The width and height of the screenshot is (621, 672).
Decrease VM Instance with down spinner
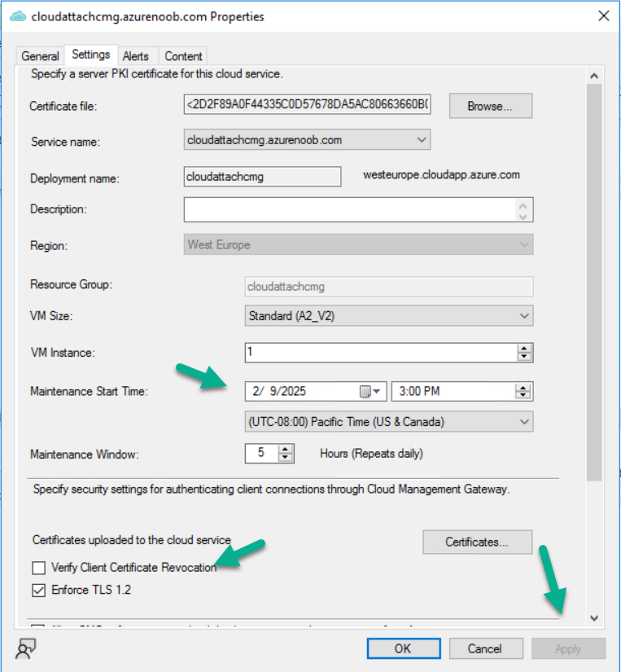[x=524, y=357]
